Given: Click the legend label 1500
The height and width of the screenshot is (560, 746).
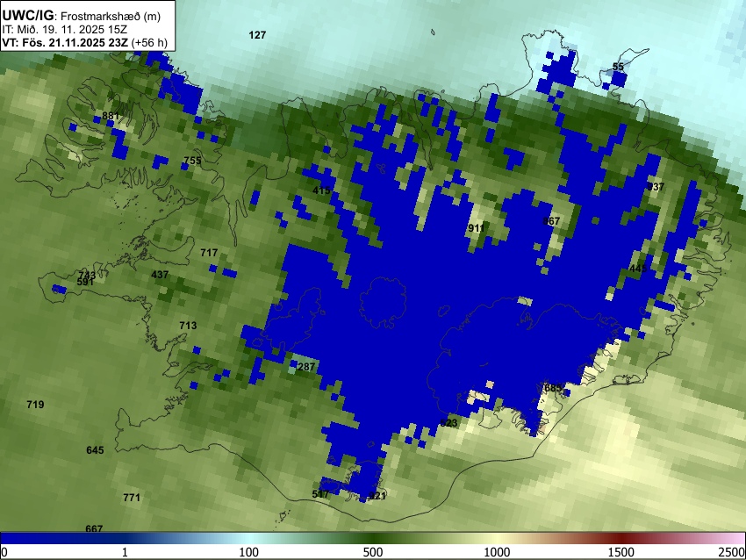Looking at the screenshot, I should 621,552.
